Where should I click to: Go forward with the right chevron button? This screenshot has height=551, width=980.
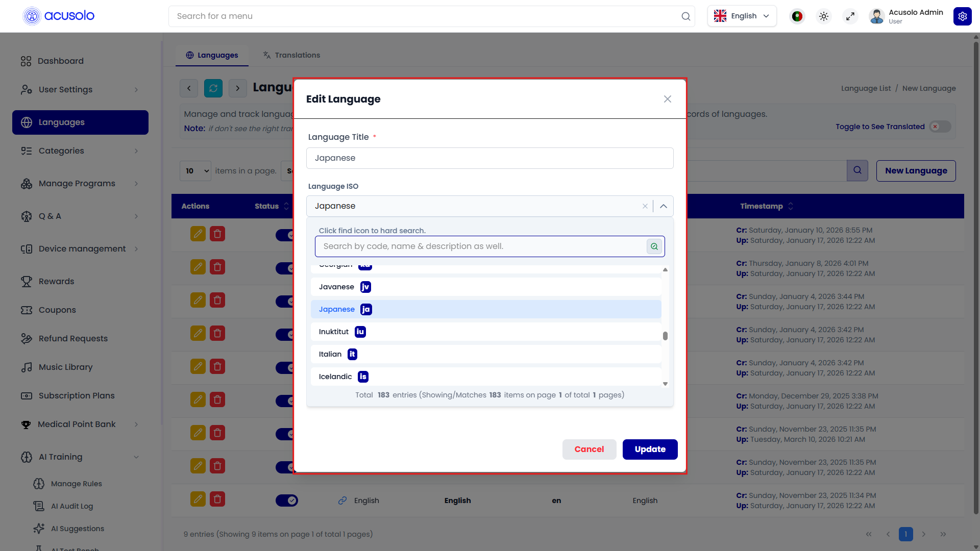(238, 88)
